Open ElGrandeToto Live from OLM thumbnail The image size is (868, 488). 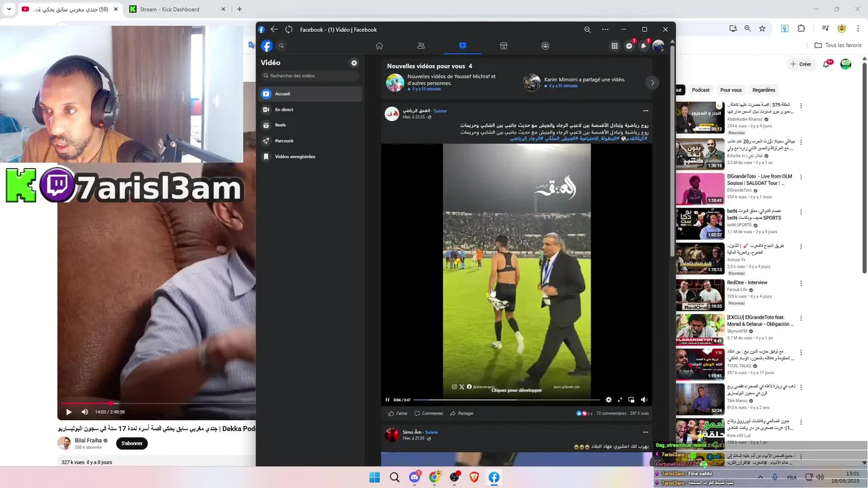pyautogui.click(x=700, y=188)
